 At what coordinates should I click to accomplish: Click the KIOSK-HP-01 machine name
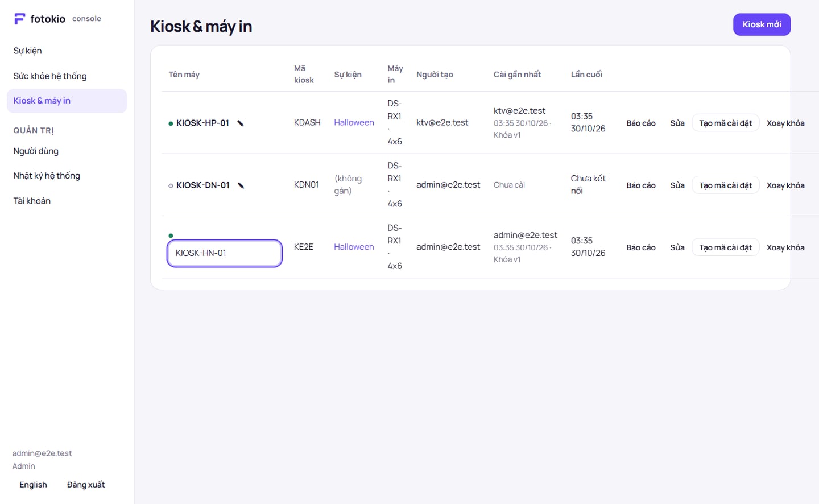click(x=202, y=123)
